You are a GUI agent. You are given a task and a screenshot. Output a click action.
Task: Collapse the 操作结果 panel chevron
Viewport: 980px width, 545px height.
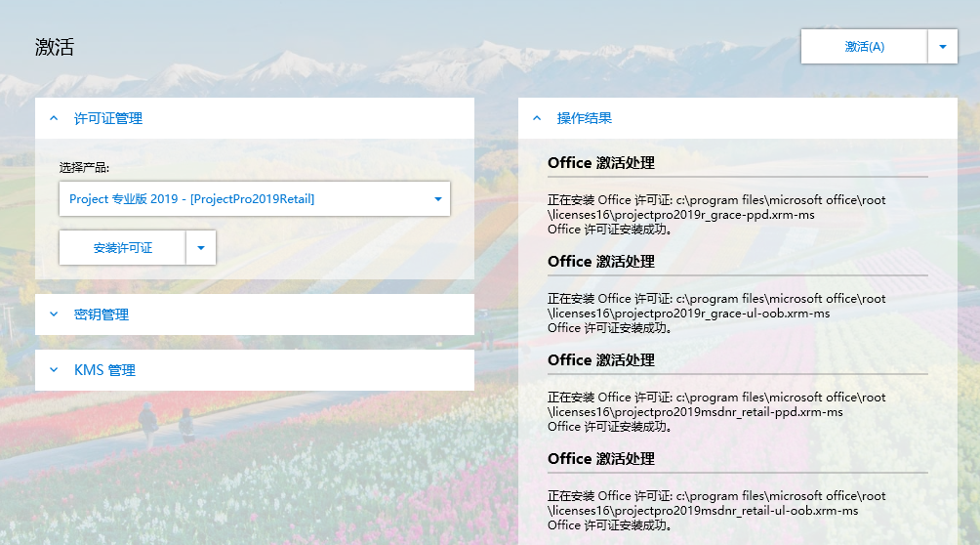(537, 118)
